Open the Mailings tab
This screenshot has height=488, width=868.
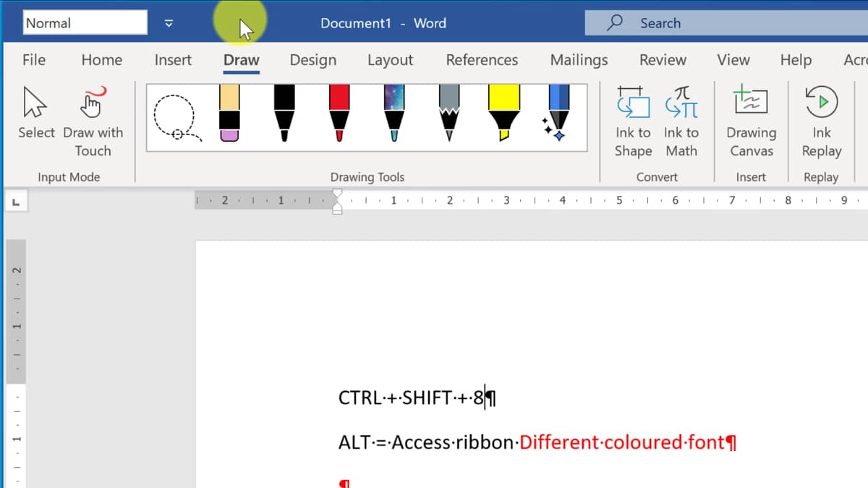pyautogui.click(x=579, y=60)
